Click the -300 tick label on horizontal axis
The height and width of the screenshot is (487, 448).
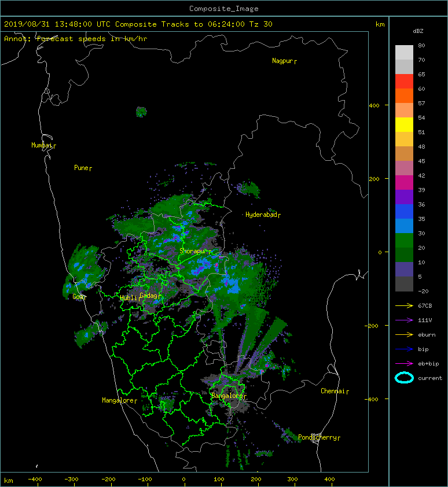(x=71, y=479)
